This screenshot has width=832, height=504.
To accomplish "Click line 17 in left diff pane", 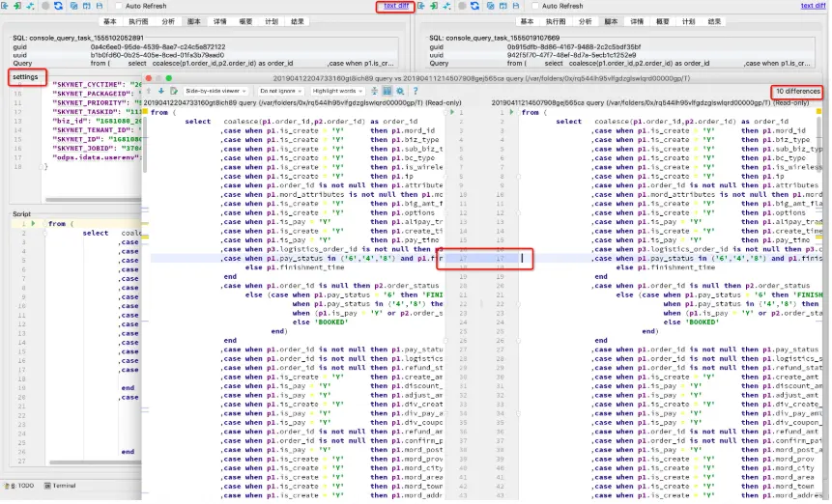I will coord(296,259).
